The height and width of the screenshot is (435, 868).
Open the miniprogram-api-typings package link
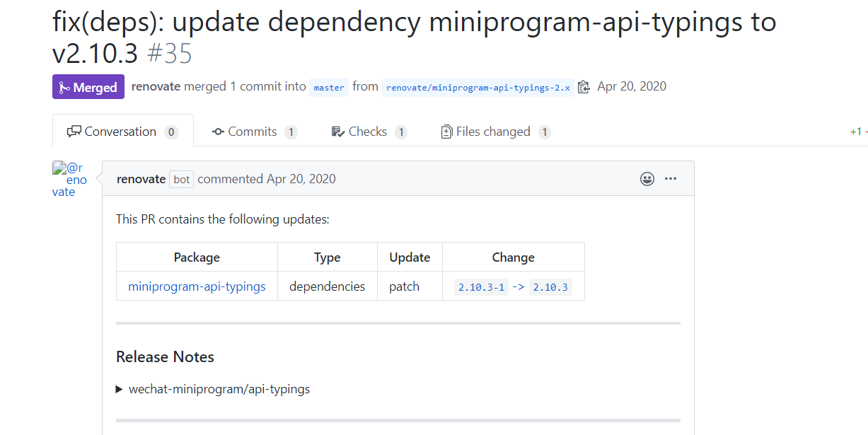(196, 286)
